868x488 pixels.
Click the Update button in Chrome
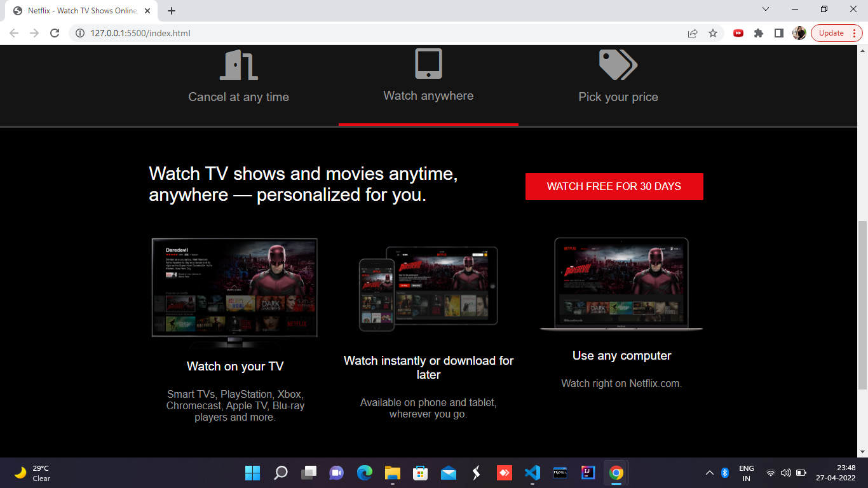[x=831, y=32]
